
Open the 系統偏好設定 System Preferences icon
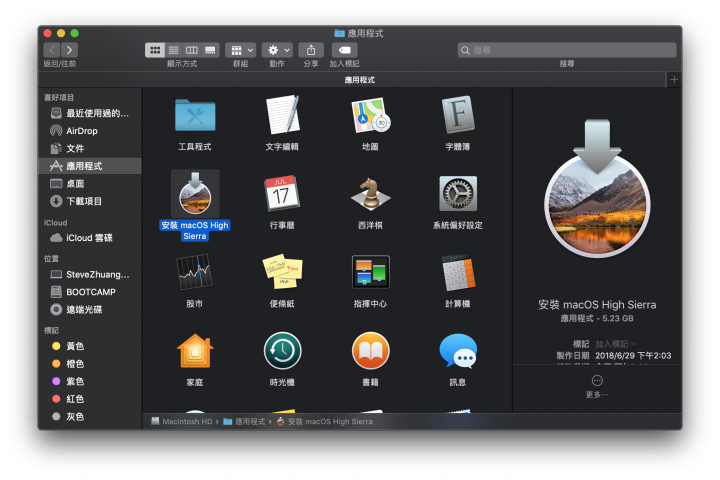click(458, 193)
